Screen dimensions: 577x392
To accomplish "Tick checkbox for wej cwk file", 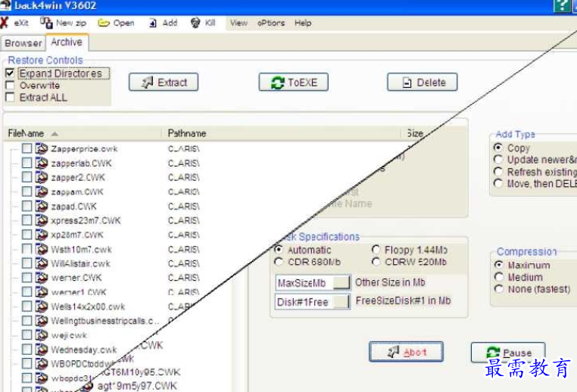I will coord(27,335).
